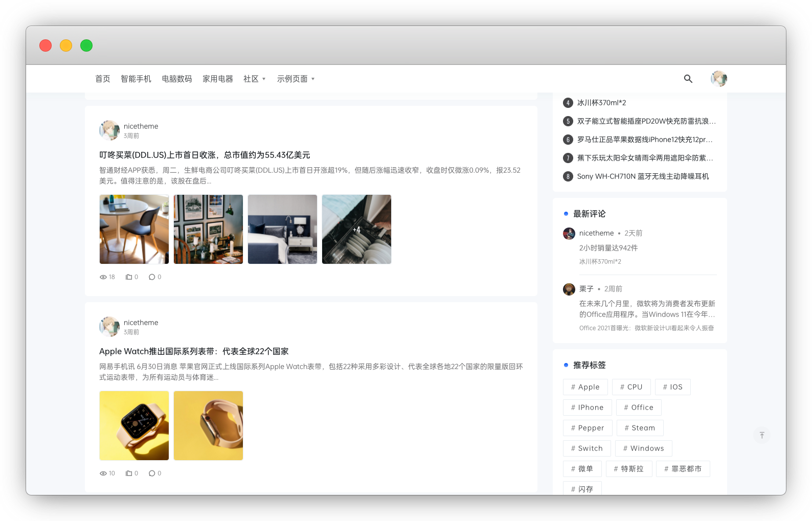This screenshot has height=521, width=812.
Task: Open 蕉下乐玩太阳伞 ranking item
Action: pos(645,158)
